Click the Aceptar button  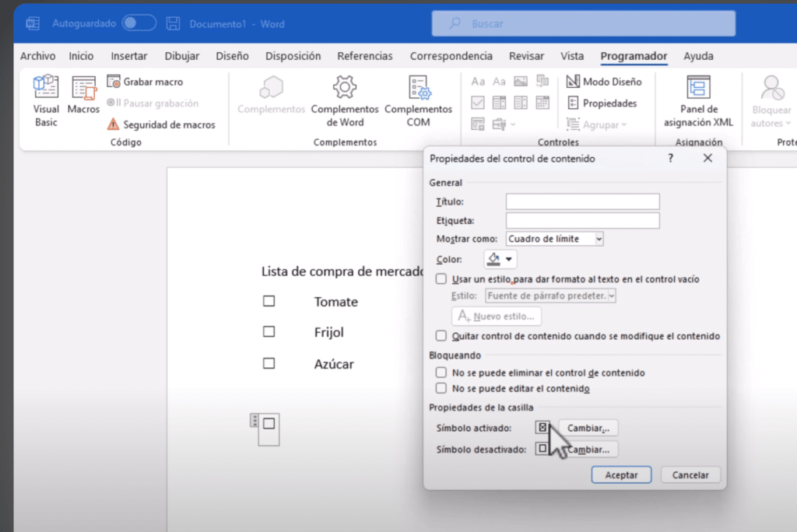coord(621,474)
